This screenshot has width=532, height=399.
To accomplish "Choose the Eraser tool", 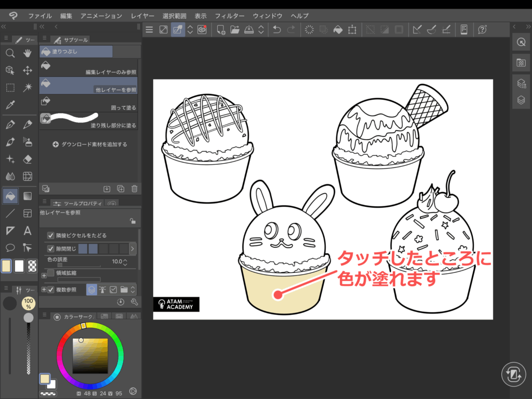I will [28, 159].
